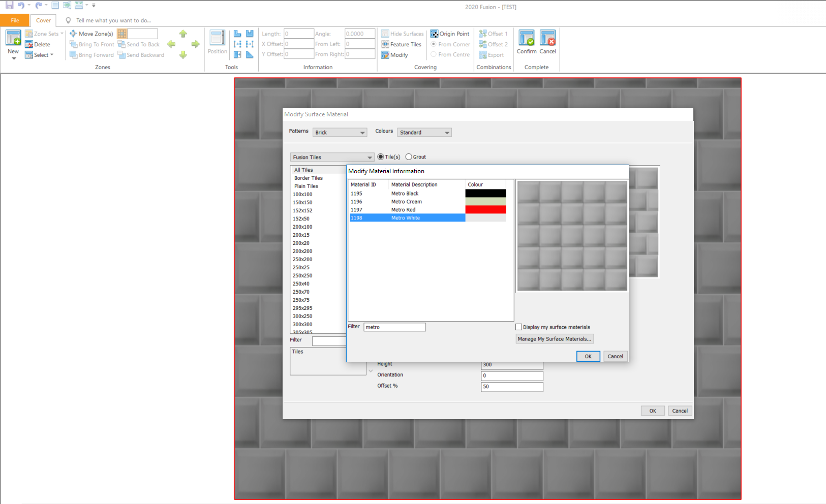Click the Offset 2 combination icon
The width and height of the screenshot is (826, 504).
(x=483, y=44)
